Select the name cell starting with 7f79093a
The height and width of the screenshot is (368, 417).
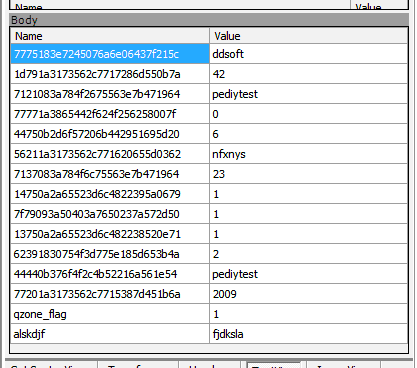[x=110, y=214]
